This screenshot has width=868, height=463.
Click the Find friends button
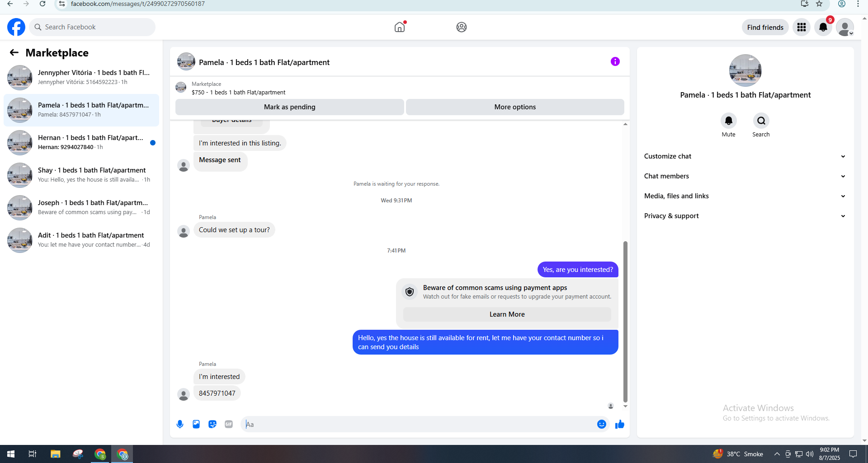[x=765, y=27]
